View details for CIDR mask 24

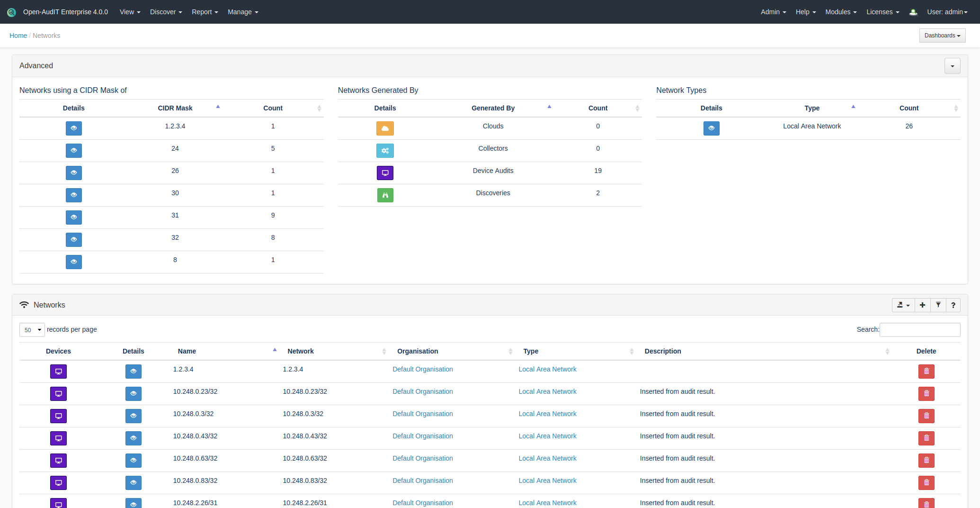click(73, 151)
